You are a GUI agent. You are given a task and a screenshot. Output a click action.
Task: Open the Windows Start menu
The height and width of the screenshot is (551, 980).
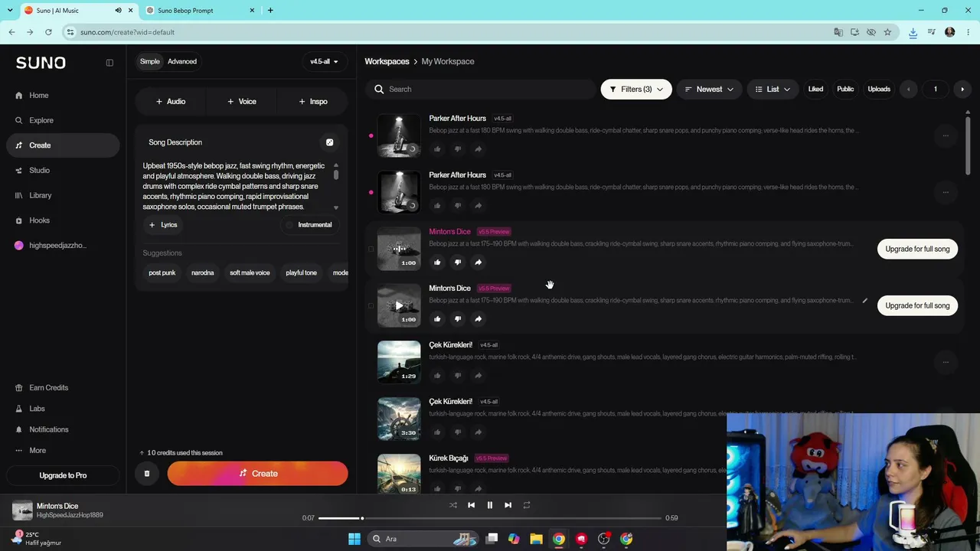354,539
